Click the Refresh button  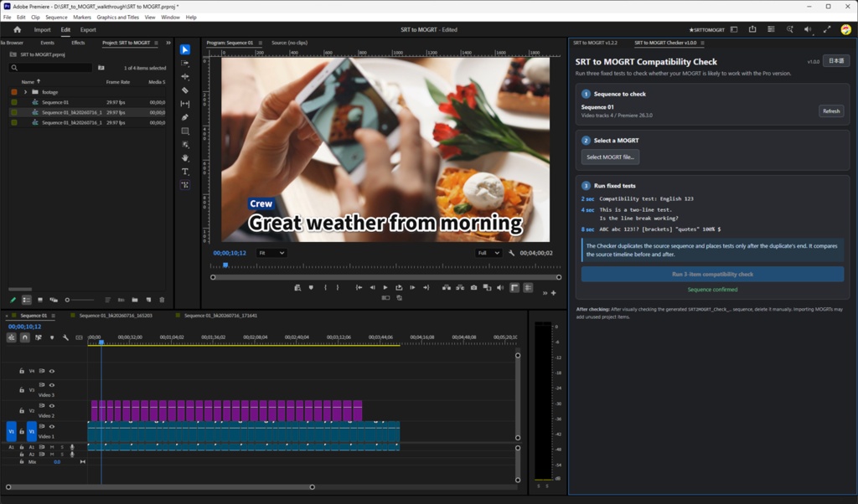pyautogui.click(x=830, y=111)
